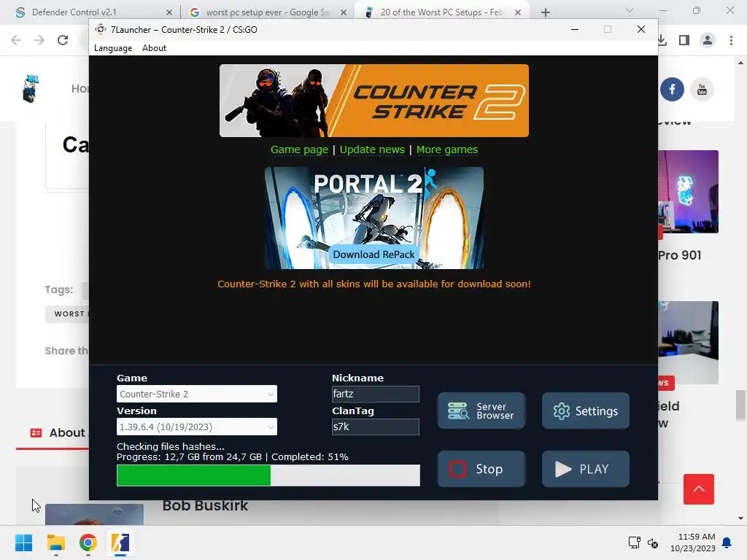
Task: Switch to the worst pc setup ever Google tab
Action: 267,12
